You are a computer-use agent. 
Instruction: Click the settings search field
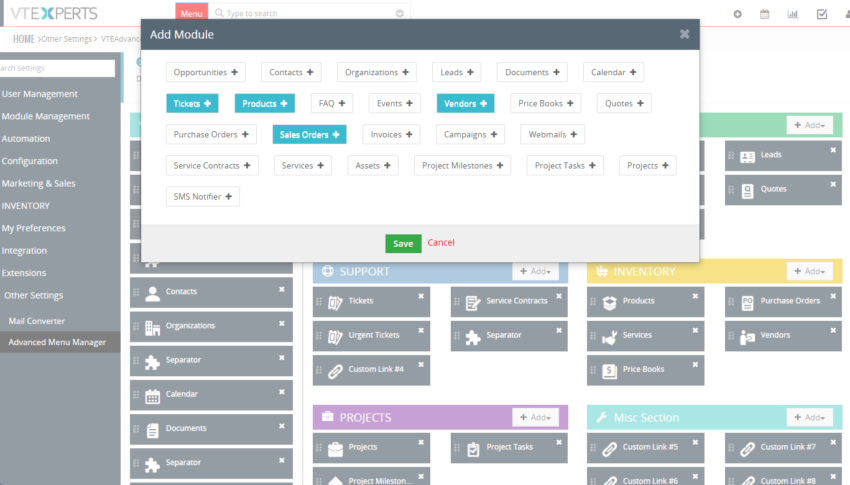coord(57,68)
